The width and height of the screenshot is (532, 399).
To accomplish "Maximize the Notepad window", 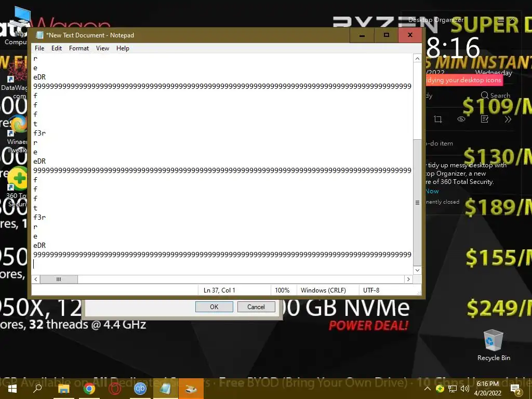I will (386, 35).
